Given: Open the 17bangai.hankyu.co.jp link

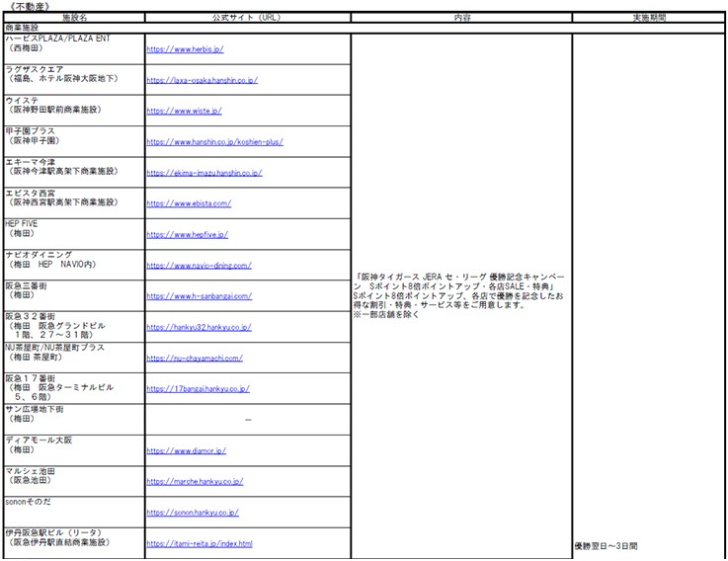Looking at the screenshot, I should (199, 389).
